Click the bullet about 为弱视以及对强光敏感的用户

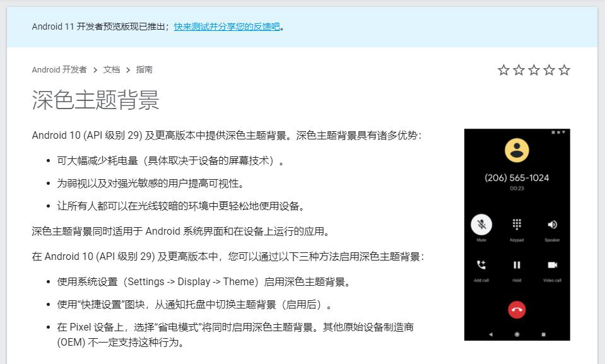[x=151, y=184]
